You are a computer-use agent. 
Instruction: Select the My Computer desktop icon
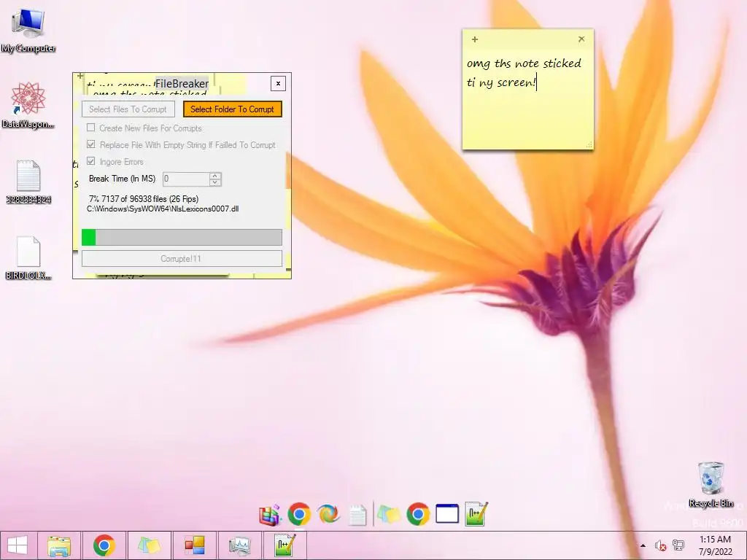28,31
